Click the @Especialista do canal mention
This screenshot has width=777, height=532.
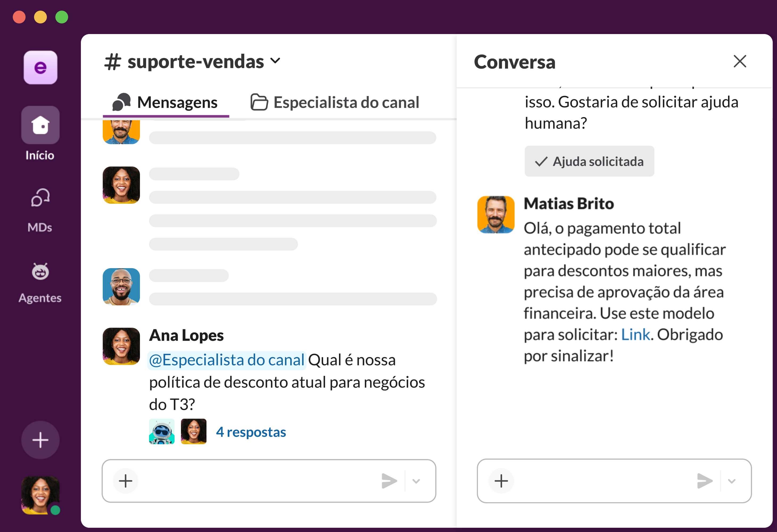[227, 360]
